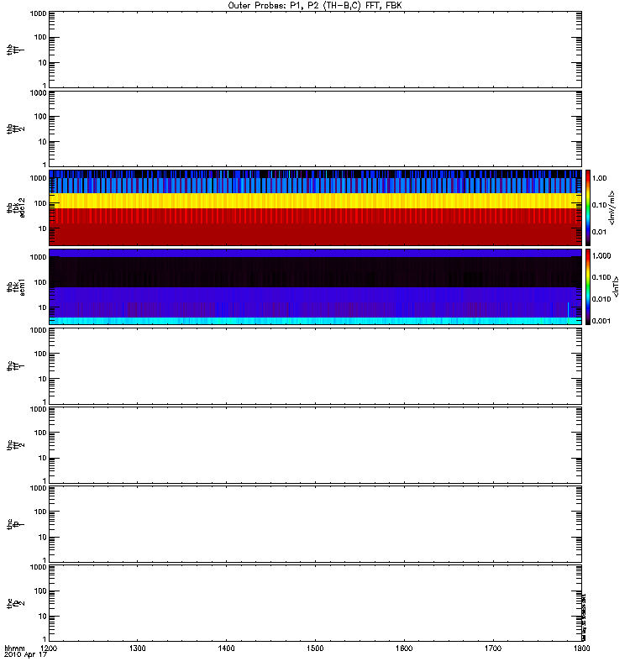630x672 pixels.
Task: Click the plot title Outer Probes FFT, FBK
Action: point(315,6)
